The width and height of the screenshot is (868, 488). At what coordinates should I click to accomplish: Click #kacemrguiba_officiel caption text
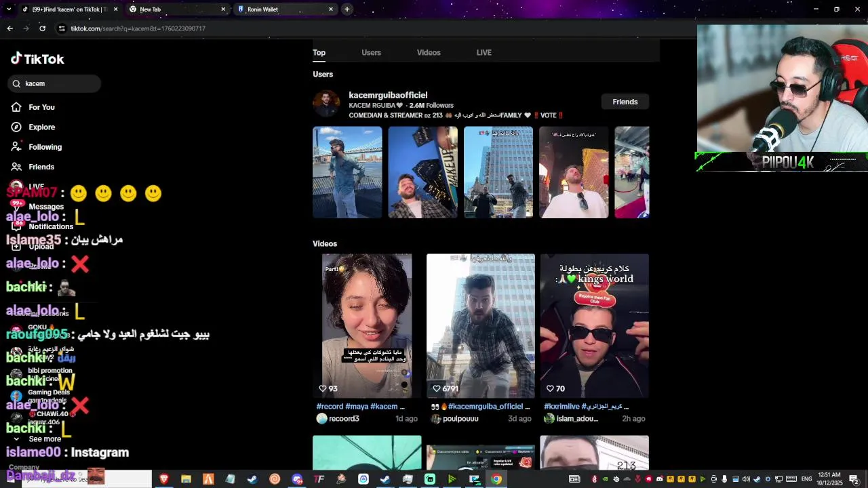coord(480,407)
